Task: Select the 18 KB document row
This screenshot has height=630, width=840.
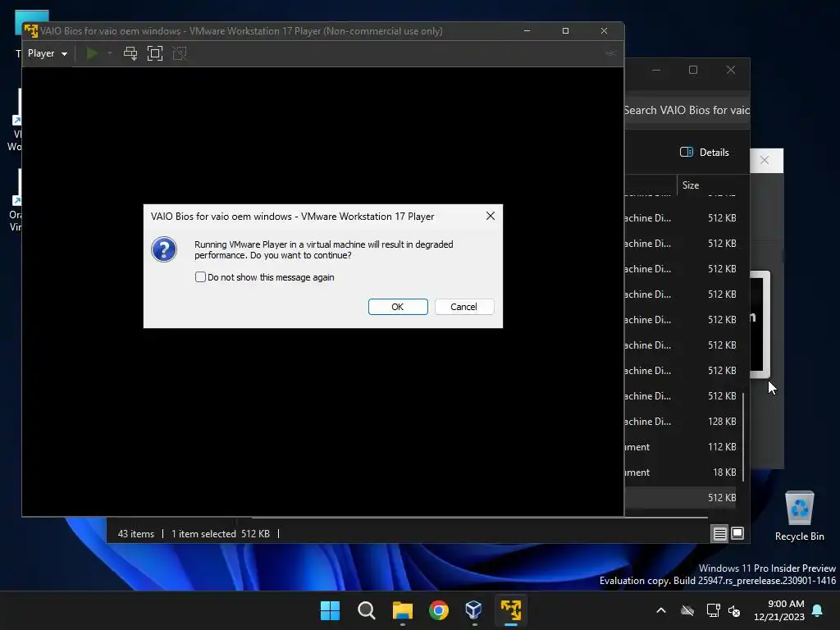Action: [680, 472]
